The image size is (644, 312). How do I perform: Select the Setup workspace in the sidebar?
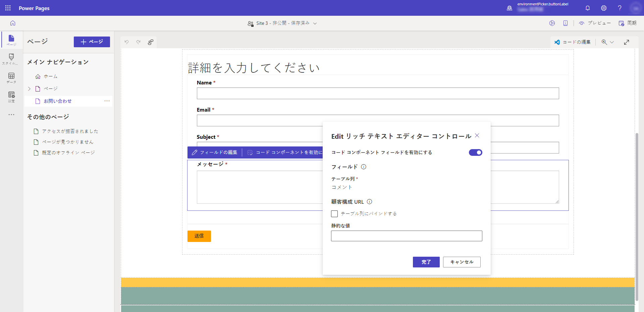point(11,97)
